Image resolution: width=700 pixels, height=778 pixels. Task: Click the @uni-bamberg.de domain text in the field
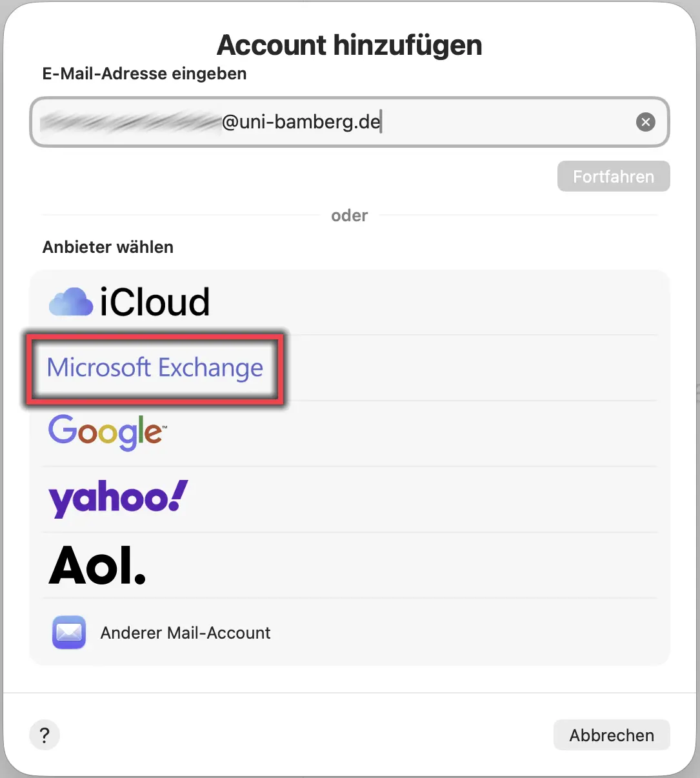(301, 122)
